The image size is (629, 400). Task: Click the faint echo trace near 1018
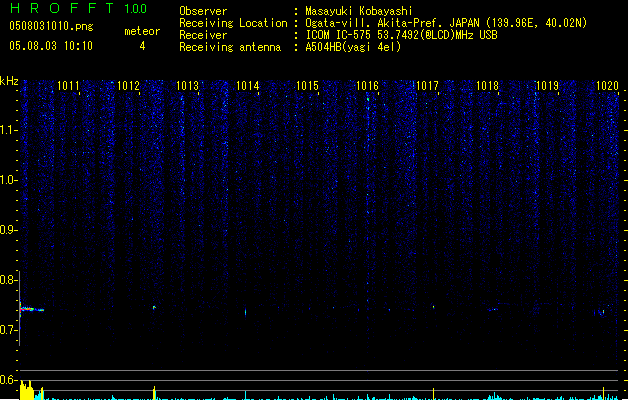tap(493, 309)
